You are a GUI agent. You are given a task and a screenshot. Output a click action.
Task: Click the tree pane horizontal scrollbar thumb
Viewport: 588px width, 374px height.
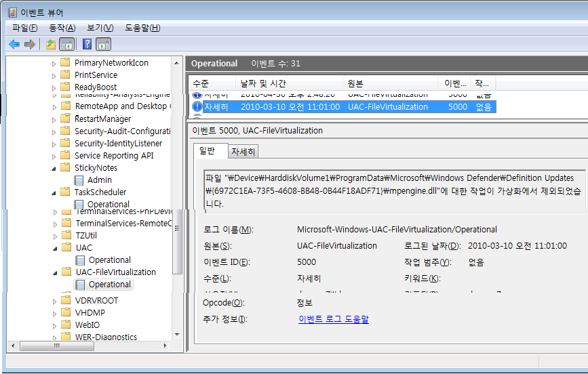(57, 346)
